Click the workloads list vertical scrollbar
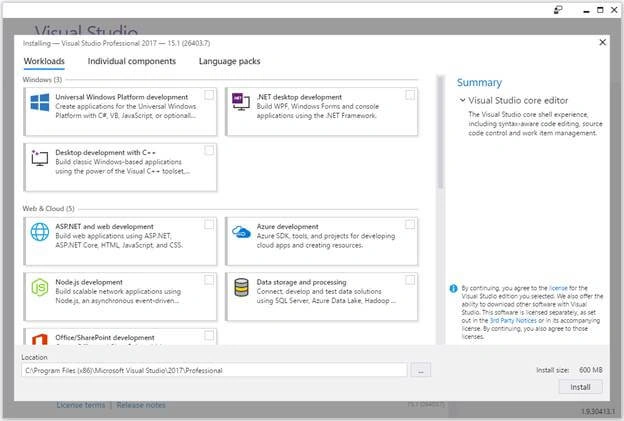This screenshot has width=624, height=421. click(440, 133)
